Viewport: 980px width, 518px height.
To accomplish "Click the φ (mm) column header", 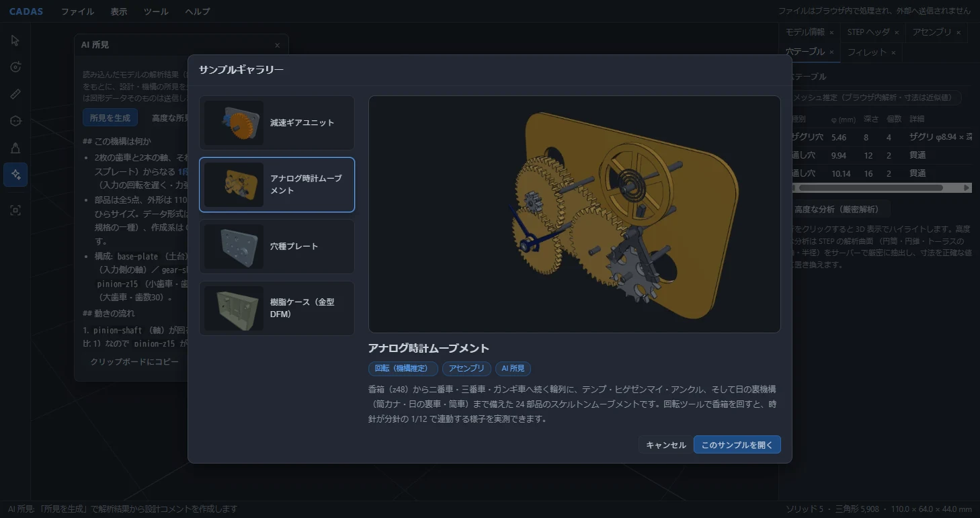I will (844, 119).
